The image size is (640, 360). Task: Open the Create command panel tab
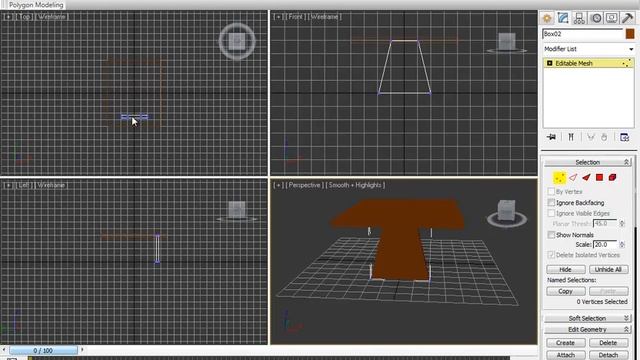click(x=547, y=18)
